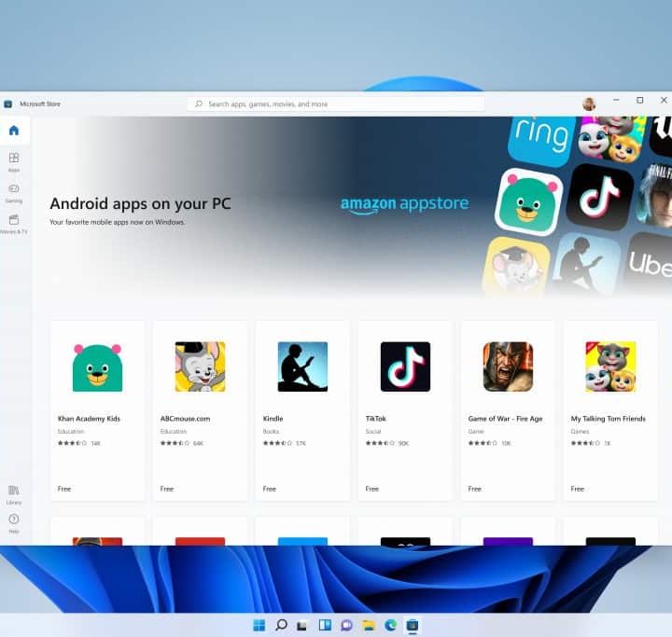Click 'Android apps on your PC' heading
Viewport: 672px width, 637px height.
pyautogui.click(x=140, y=203)
